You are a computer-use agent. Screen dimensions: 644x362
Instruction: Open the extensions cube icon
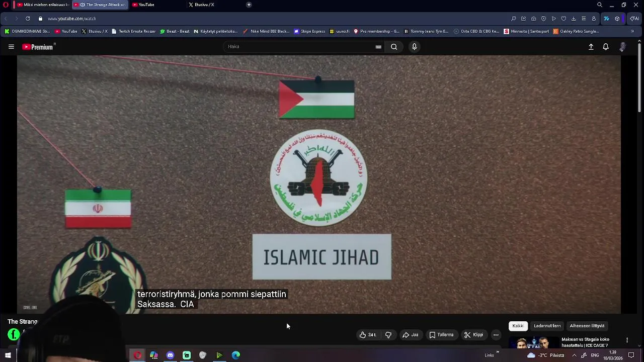point(617,19)
